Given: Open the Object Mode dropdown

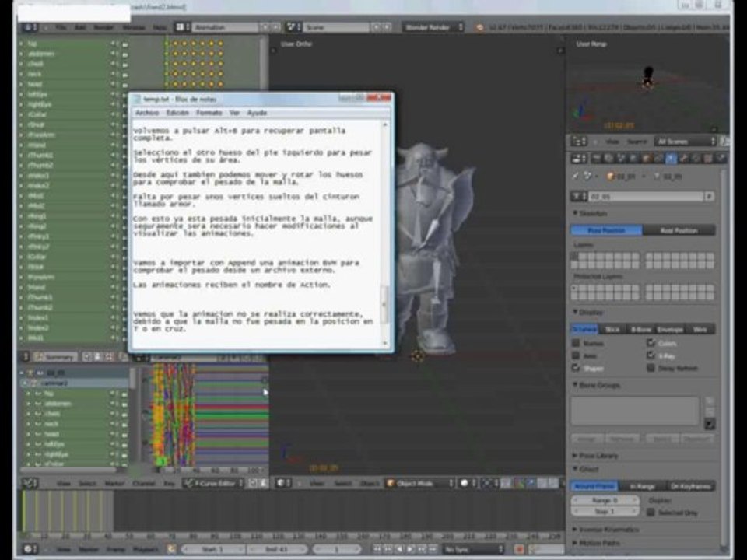Looking at the screenshot, I should [419, 483].
